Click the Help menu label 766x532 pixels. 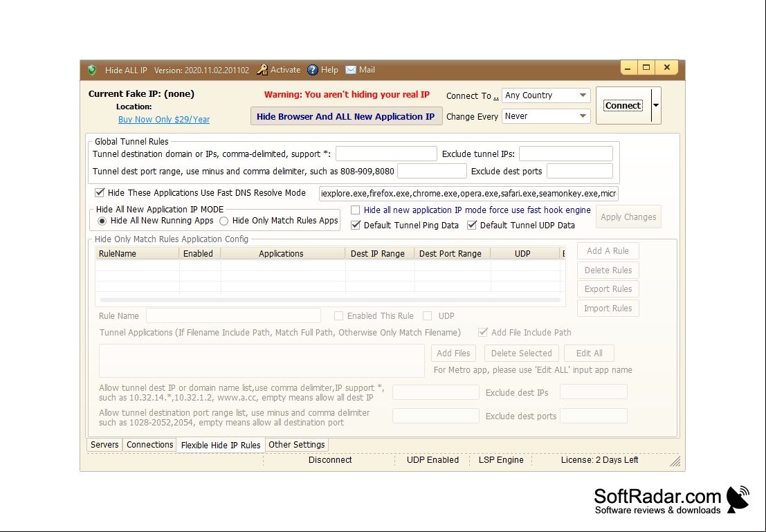(x=329, y=70)
